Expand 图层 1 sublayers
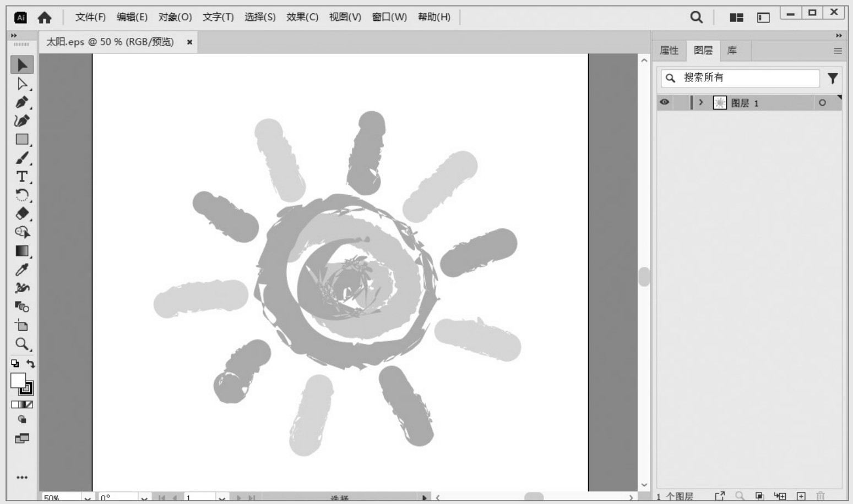Screen dimensions: 853x504 (x=700, y=102)
